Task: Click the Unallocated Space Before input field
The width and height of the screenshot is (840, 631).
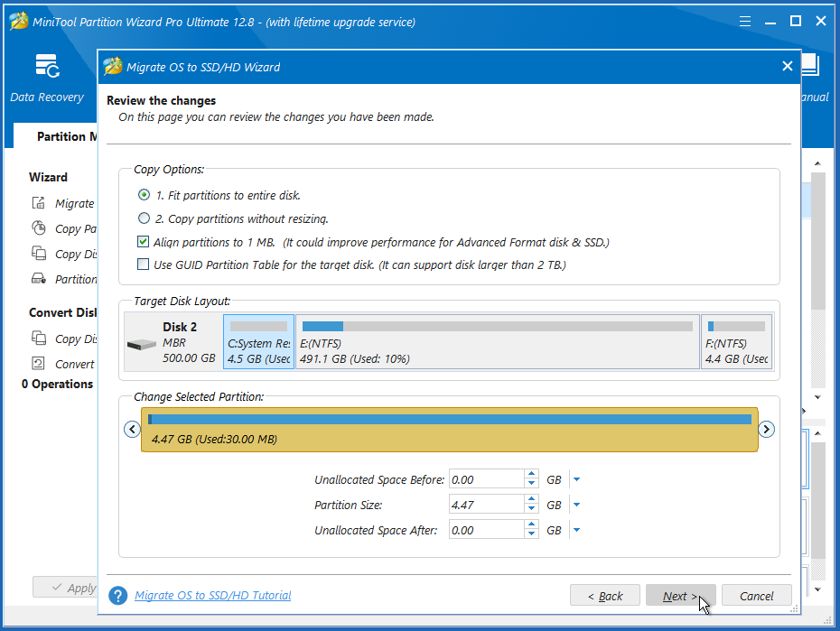Action: click(x=487, y=479)
